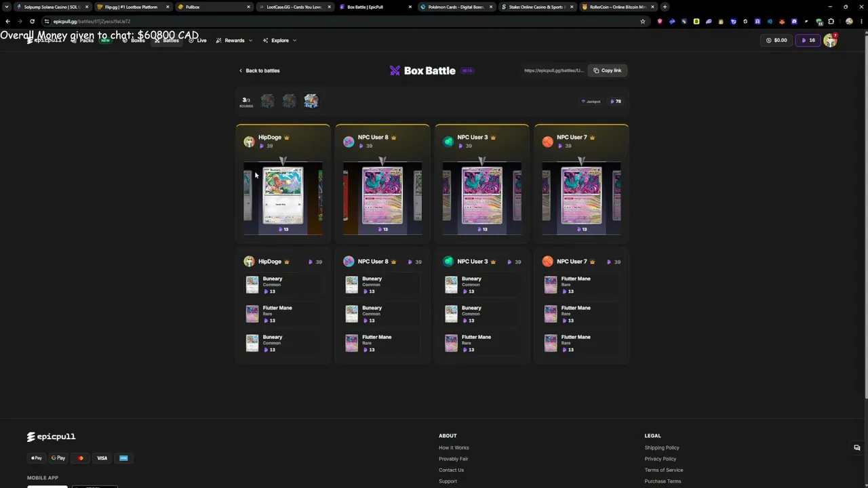Click HipDoge's Flutter Mane Rare result row
The image size is (868, 488).
click(283, 314)
